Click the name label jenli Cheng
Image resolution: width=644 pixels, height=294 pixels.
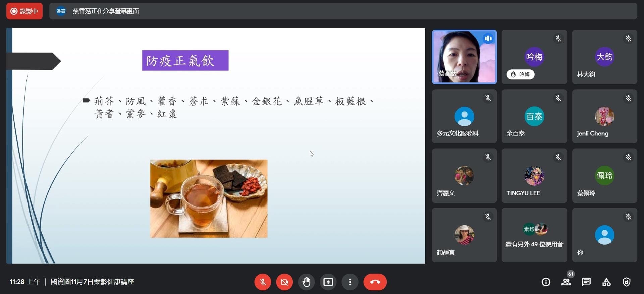point(593,133)
